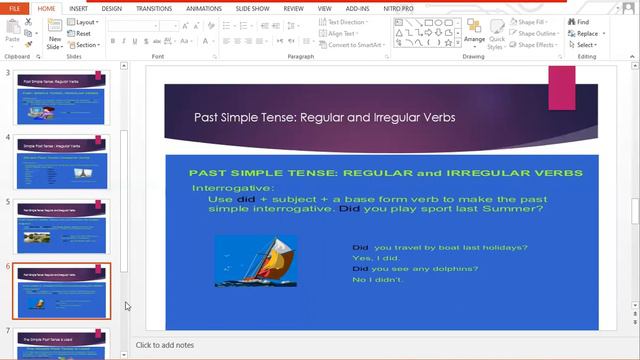640x360 pixels.
Task: Select slide 4 thumbnail
Action: pos(61,162)
